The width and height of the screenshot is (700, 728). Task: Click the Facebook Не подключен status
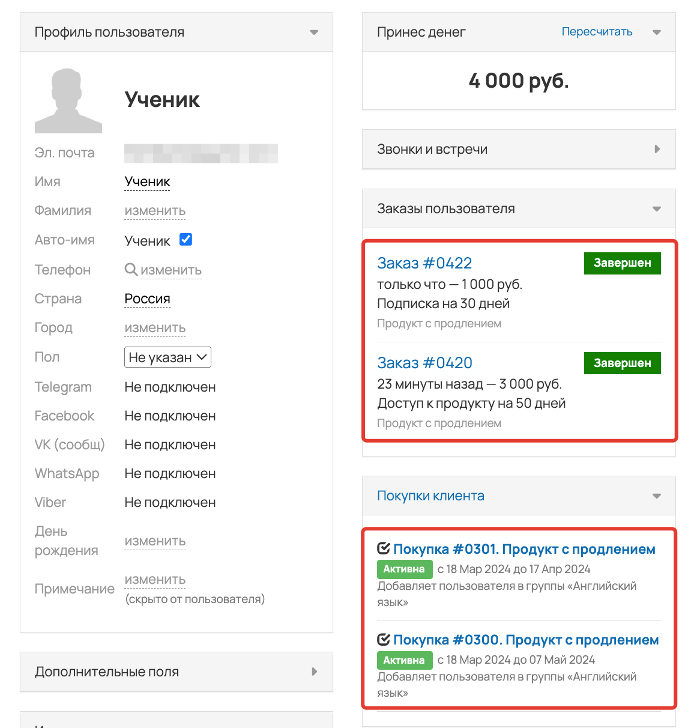point(170,416)
